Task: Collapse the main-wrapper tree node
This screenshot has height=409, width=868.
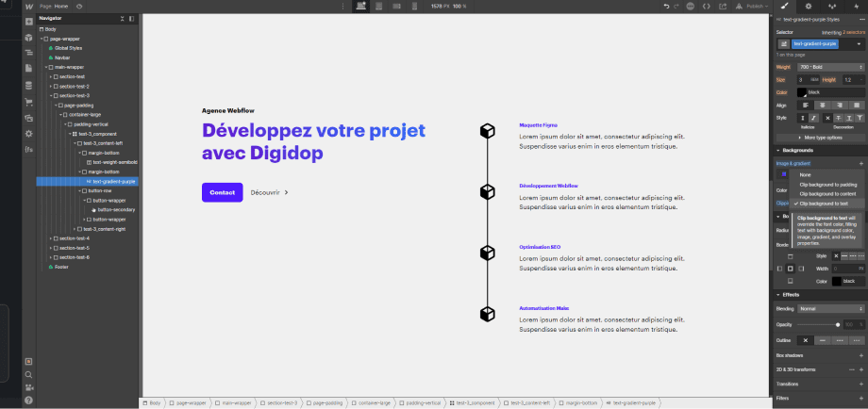Action: pos(46,67)
